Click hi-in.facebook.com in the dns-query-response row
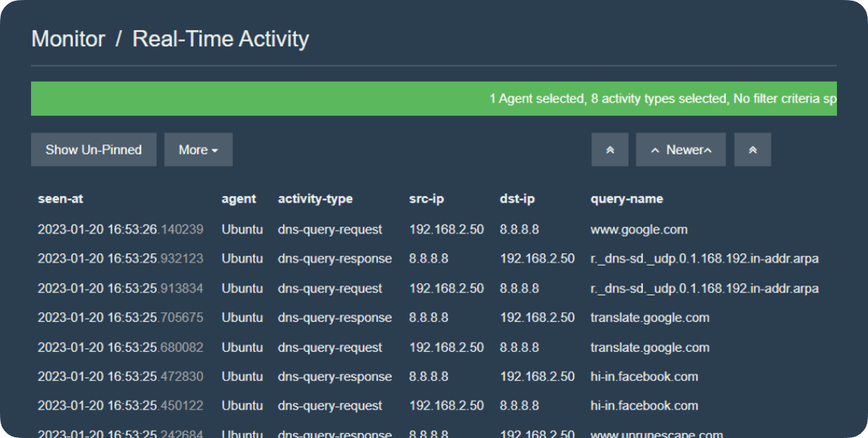 pos(644,377)
